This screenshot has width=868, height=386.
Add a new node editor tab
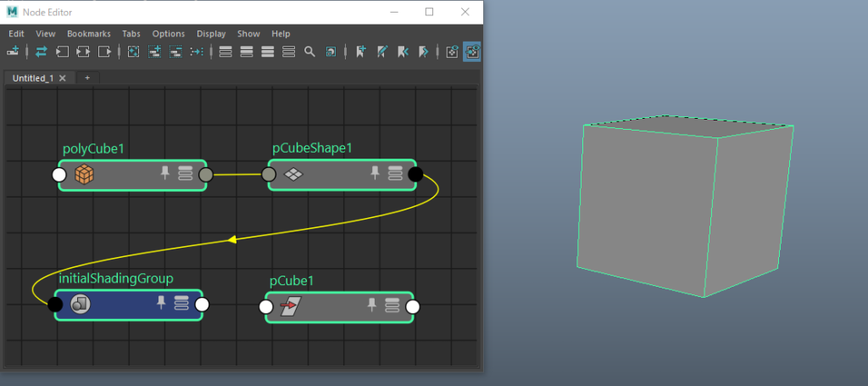(x=87, y=78)
